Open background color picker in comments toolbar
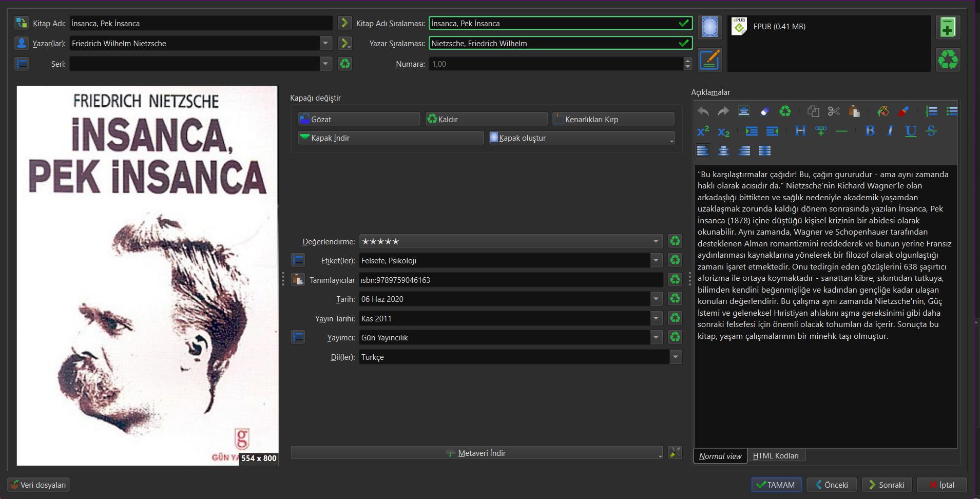The image size is (980, 499). point(882,111)
